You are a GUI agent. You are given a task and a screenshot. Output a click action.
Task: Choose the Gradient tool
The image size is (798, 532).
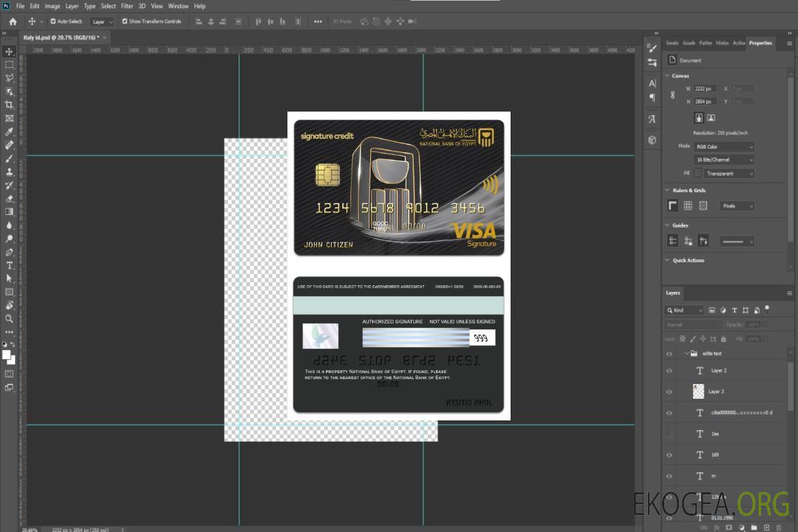tap(9, 212)
